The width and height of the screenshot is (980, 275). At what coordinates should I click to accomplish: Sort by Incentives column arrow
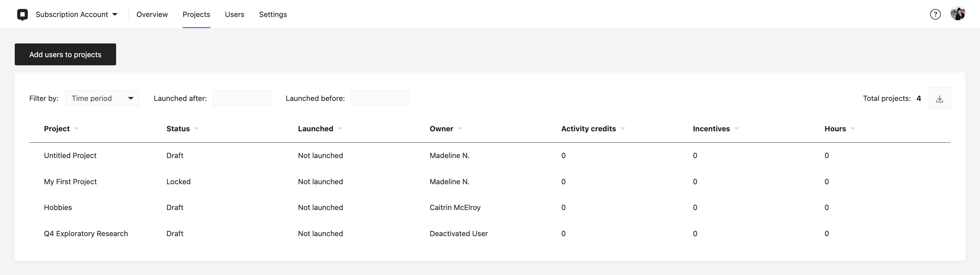tap(737, 129)
